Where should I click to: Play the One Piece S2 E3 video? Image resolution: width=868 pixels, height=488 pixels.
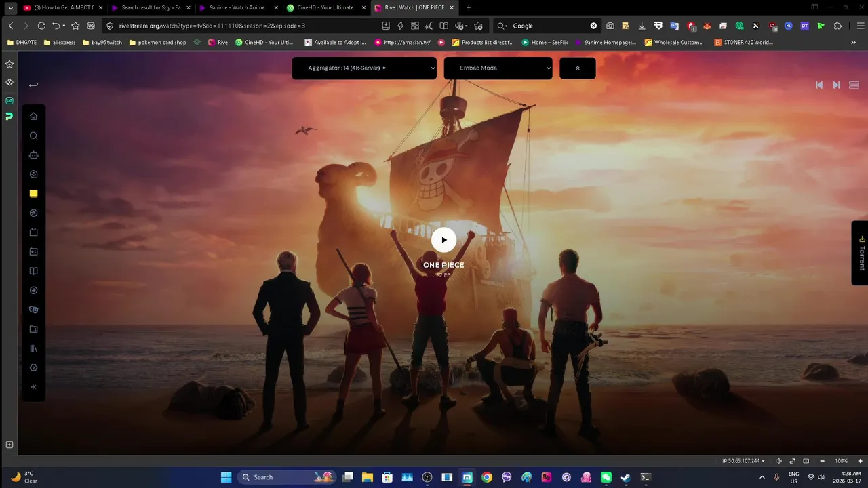click(443, 239)
